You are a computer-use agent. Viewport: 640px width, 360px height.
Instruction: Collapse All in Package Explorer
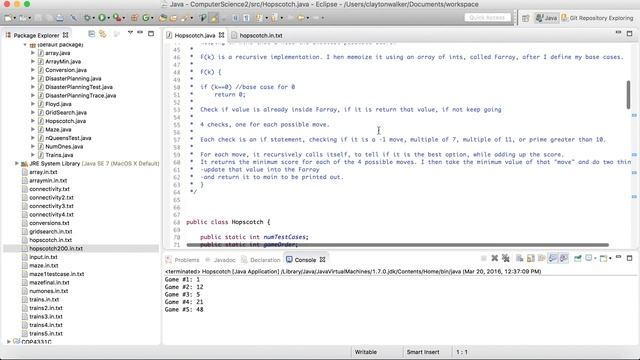tap(91, 34)
